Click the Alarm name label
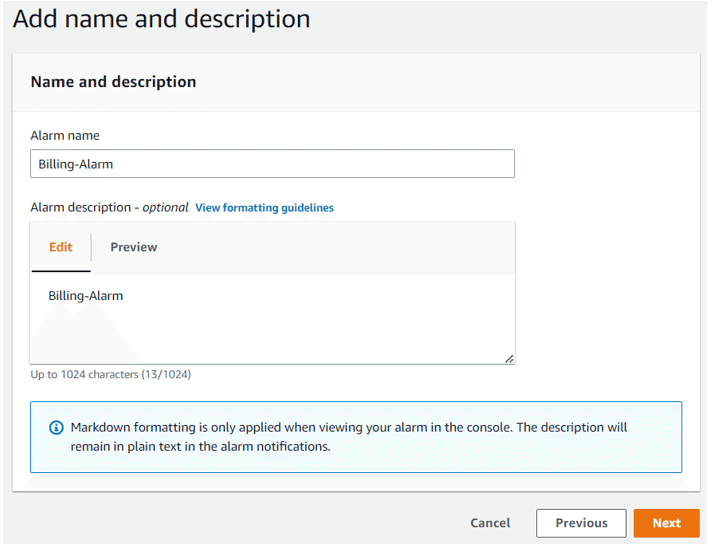Screen dimensions: 712x548 coord(65,135)
